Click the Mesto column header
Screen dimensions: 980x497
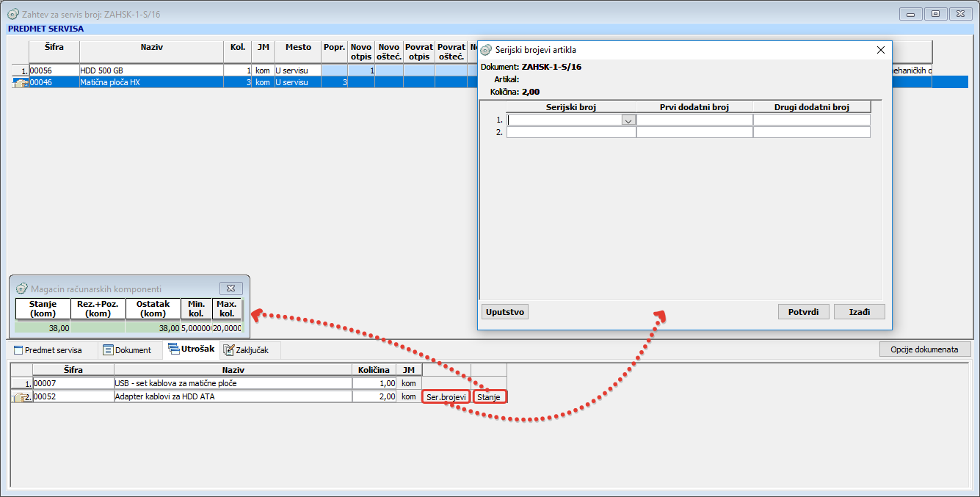tap(298, 51)
